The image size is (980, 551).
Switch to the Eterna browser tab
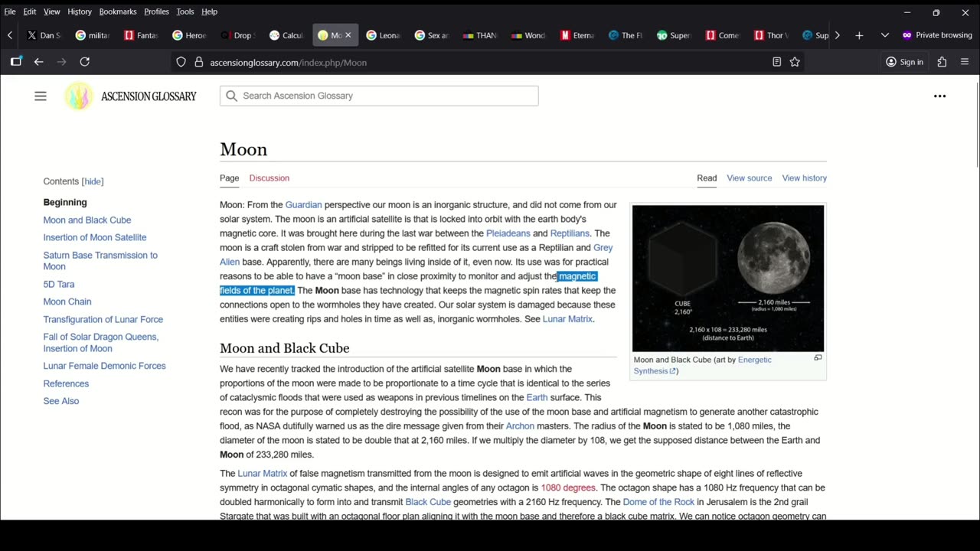point(577,35)
